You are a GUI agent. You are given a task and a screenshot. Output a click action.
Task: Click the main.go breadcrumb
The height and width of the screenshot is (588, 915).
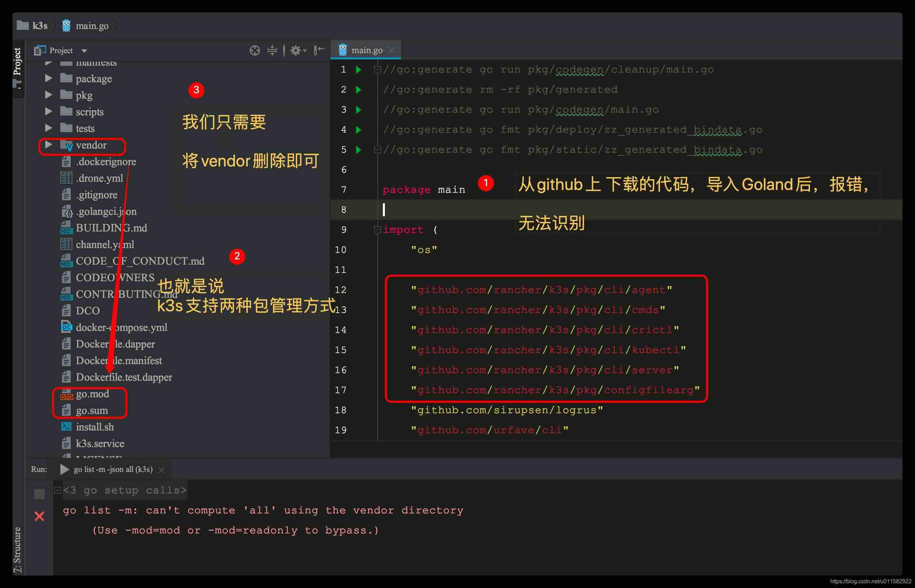[x=85, y=26]
